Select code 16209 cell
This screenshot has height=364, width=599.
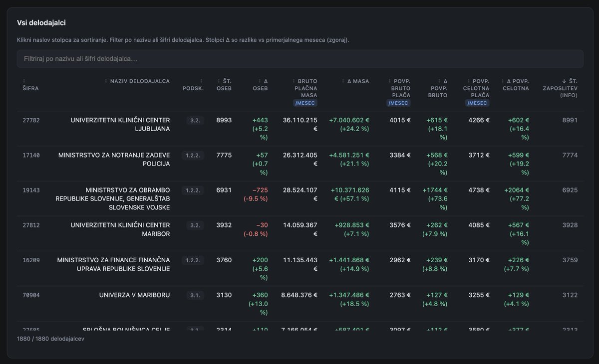click(31, 260)
